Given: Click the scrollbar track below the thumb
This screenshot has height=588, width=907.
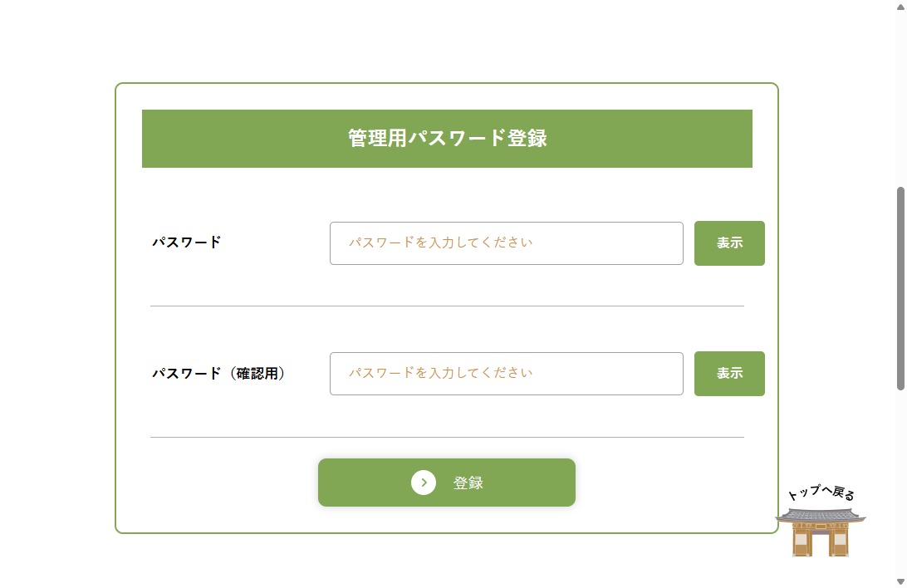Looking at the screenshot, I should (900, 482).
